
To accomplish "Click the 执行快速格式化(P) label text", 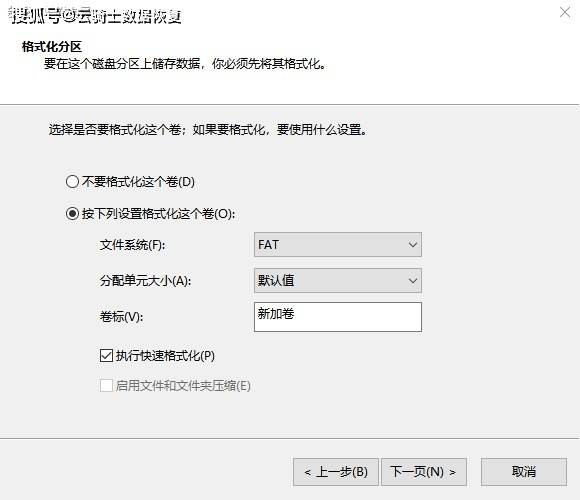I will coord(165,356).
